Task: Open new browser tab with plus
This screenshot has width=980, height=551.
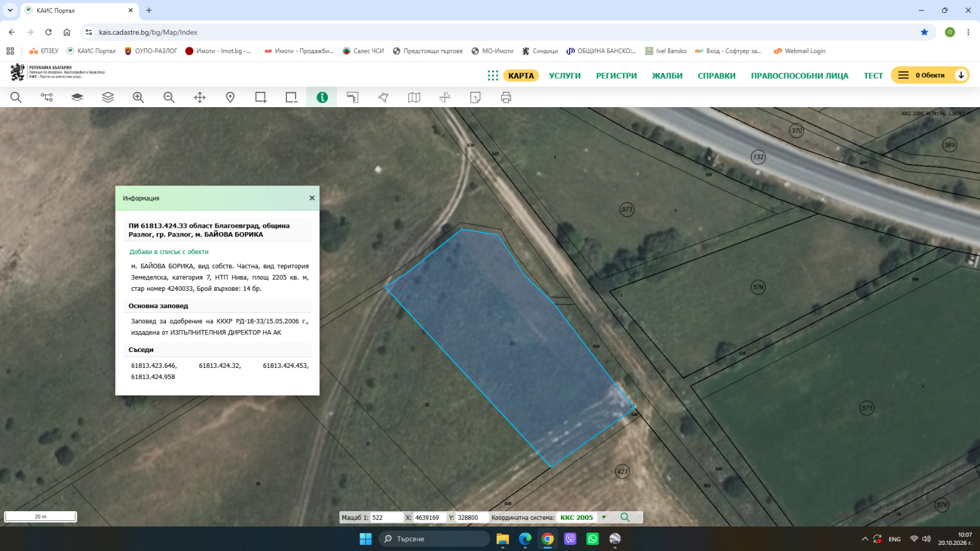Action: [x=149, y=10]
